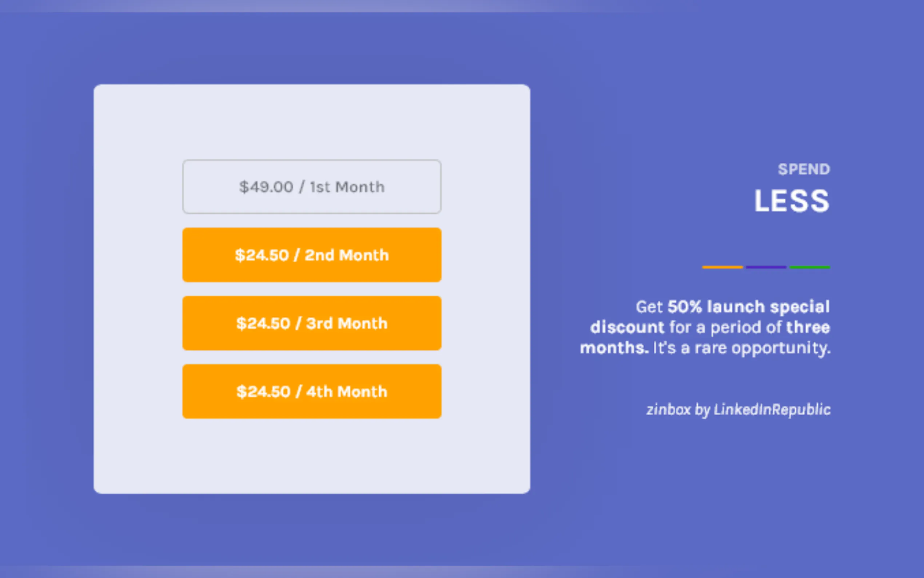Click the word 'Get' in description

pos(649,306)
